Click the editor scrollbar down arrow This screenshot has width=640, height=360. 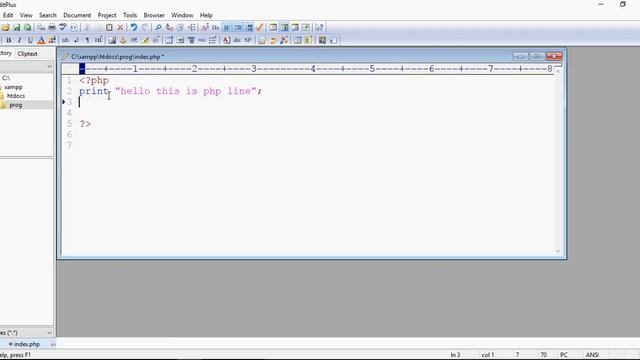coord(558,251)
